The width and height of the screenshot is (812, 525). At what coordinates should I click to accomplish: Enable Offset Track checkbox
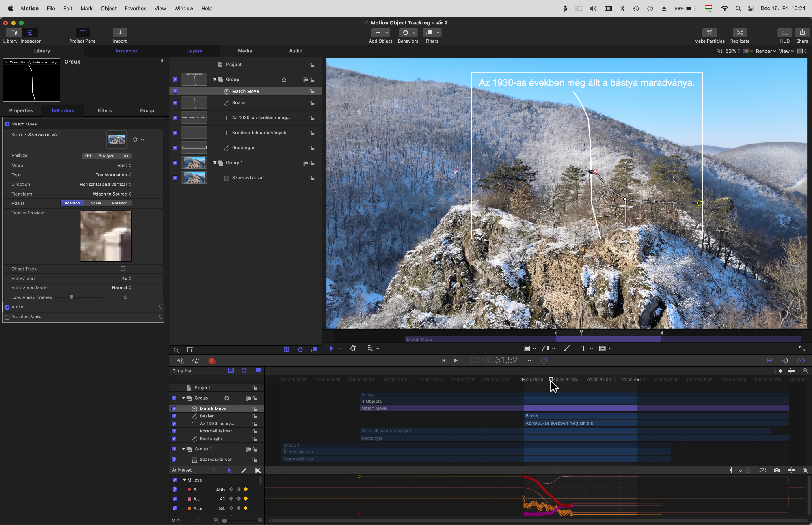[123, 269]
